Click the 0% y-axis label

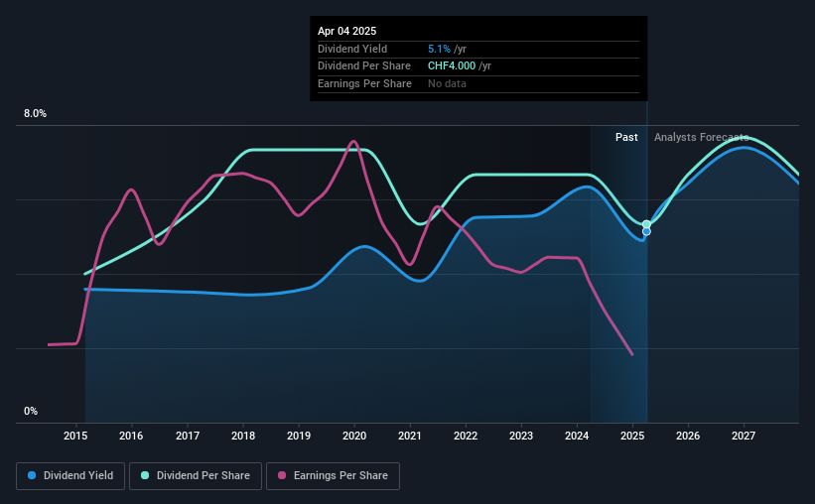[31, 411]
